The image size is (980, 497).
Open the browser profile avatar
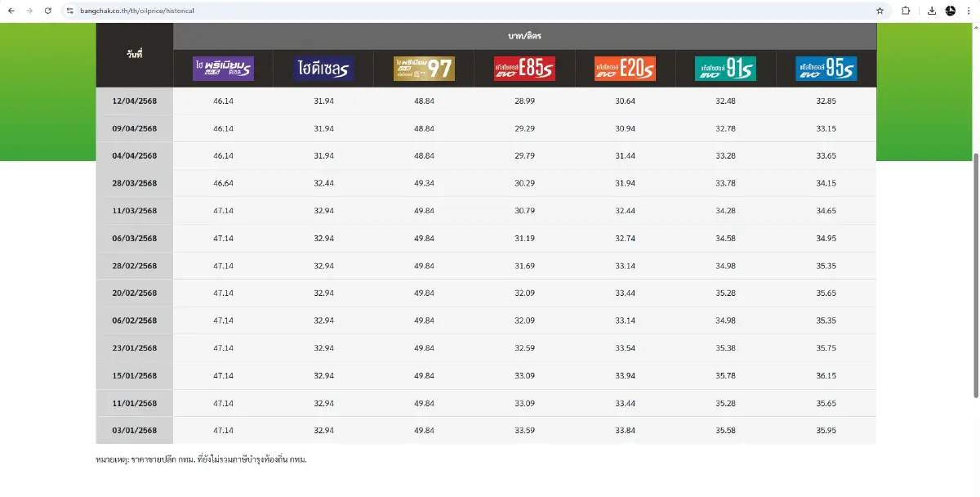(x=951, y=11)
